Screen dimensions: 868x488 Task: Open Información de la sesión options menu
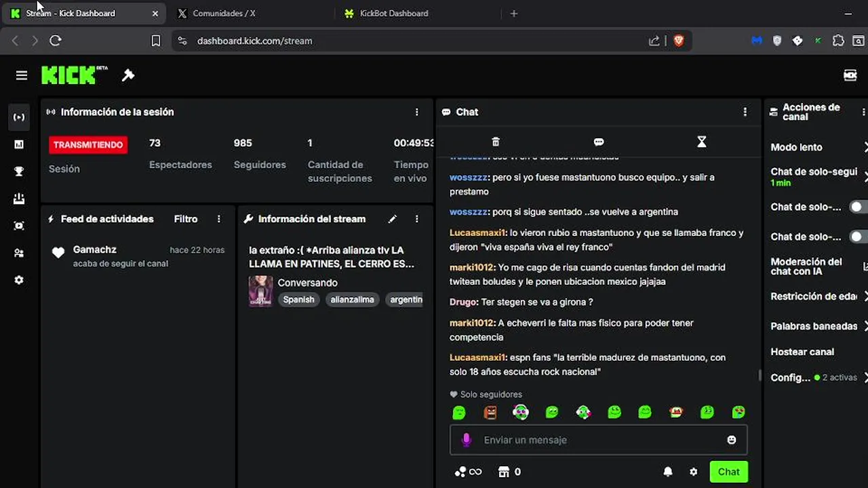417,112
